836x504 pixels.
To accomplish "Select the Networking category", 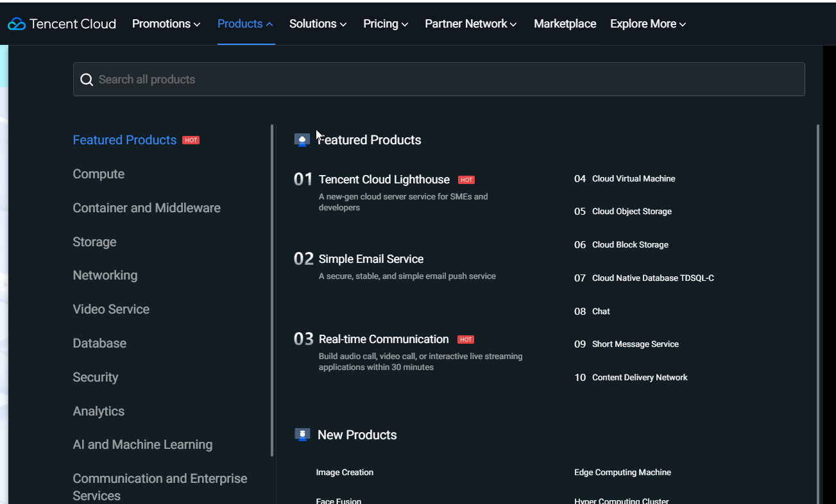I will pyautogui.click(x=105, y=275).
